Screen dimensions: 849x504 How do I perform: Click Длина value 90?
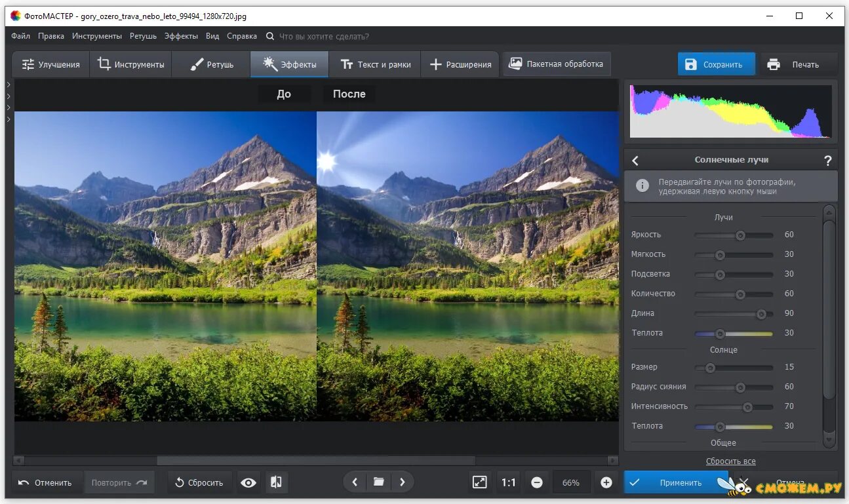point(789,313)
